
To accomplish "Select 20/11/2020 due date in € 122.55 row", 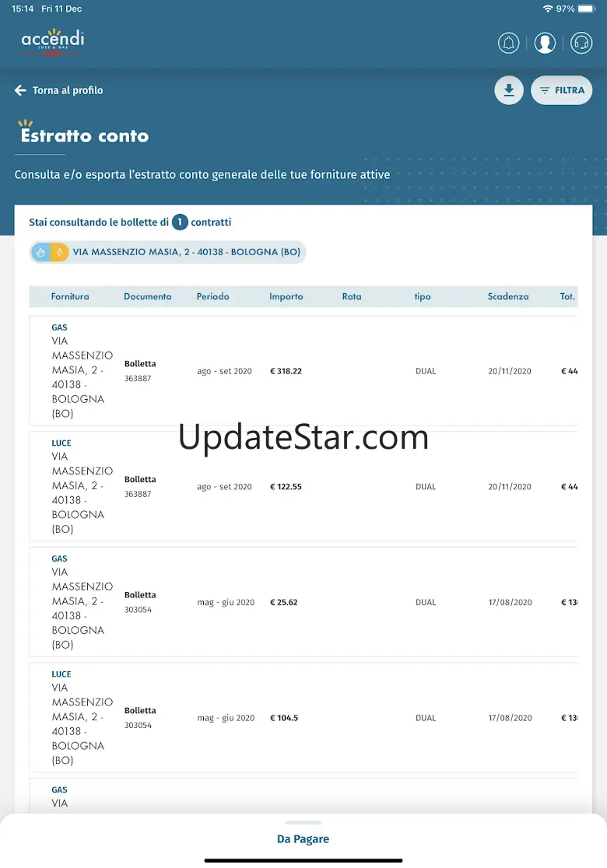I will click(x=510, y=487).
